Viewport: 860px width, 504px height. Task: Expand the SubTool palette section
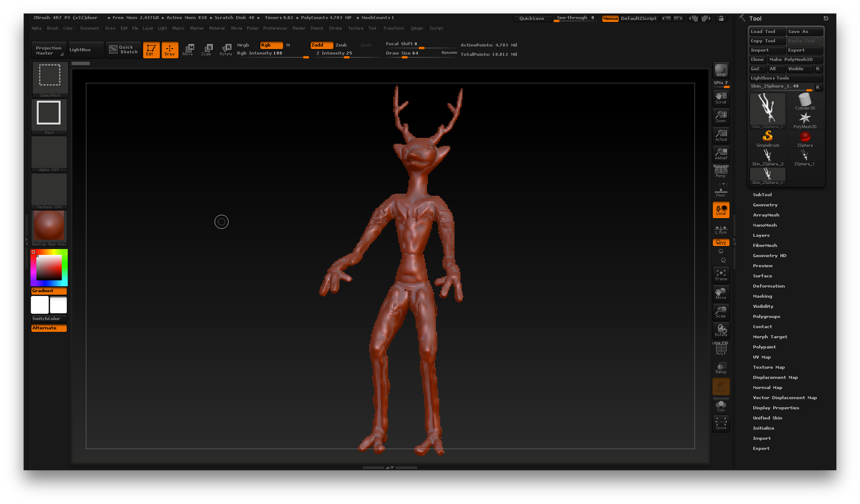click(x=762, y=195)
